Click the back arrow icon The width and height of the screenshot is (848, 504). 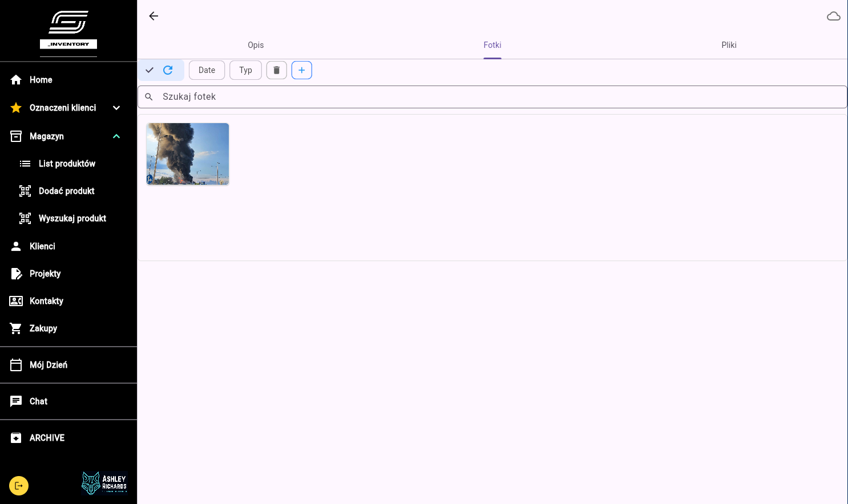click(154, 16)
